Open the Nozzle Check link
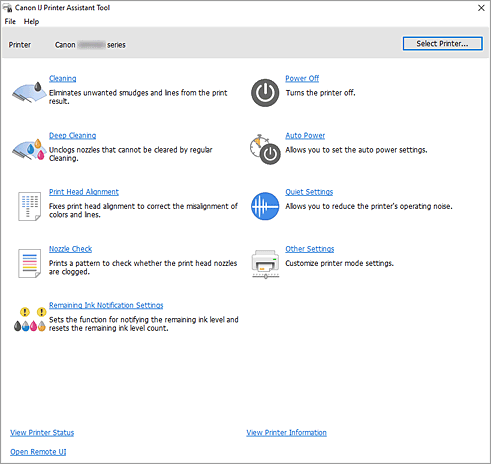491x464 pixels. pos(70,249)
